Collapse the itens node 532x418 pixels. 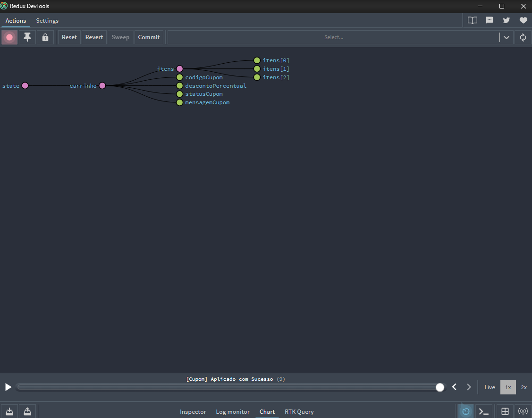point(180,69)
